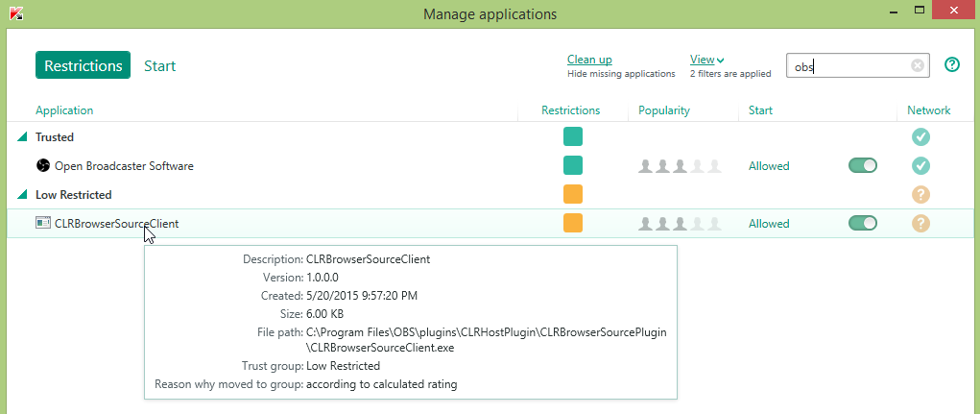Click the Kaspersky logo in title bar
The height and width of the screenshot is (414, 980).
(17, 13)
